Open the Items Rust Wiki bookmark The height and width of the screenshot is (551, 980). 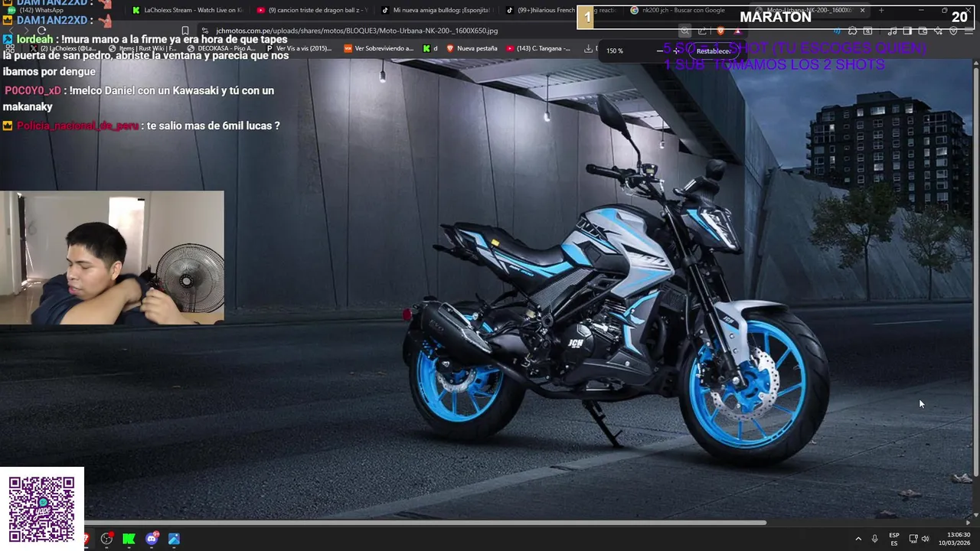(x=144, y=48)
